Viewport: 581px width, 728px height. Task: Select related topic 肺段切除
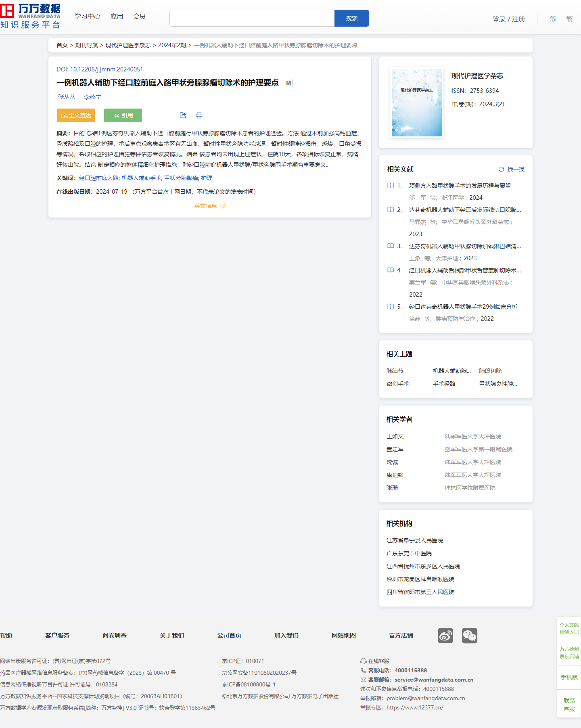pyautogui.click(x=491, y=371)
